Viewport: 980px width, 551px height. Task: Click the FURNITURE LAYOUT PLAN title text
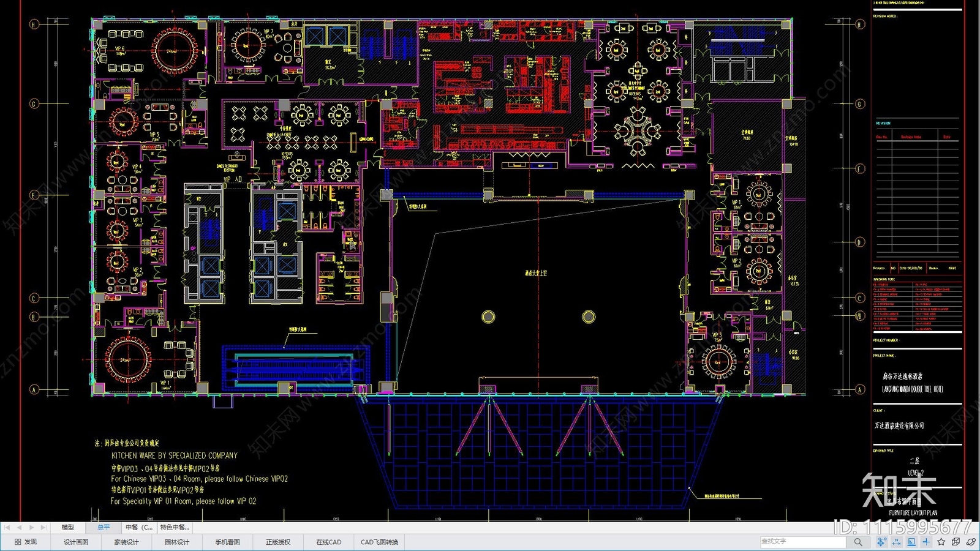point(913,513)
